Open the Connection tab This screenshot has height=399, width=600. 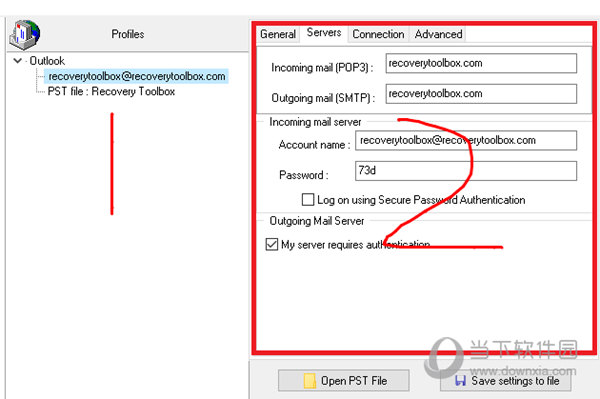click(x=378, y=34)
